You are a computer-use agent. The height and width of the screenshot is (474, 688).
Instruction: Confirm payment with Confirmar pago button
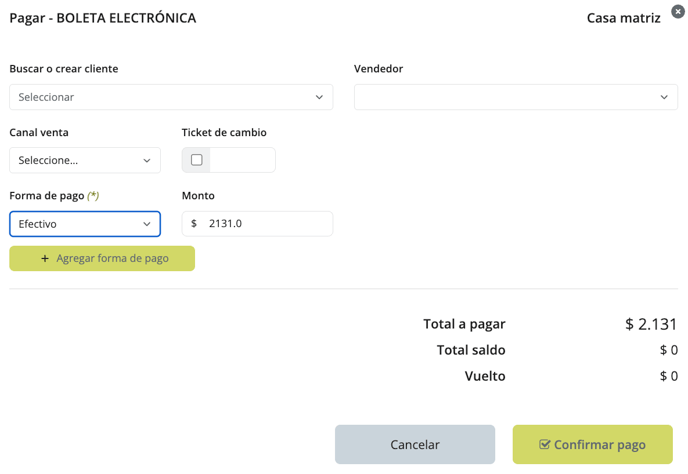coord(592,445)
